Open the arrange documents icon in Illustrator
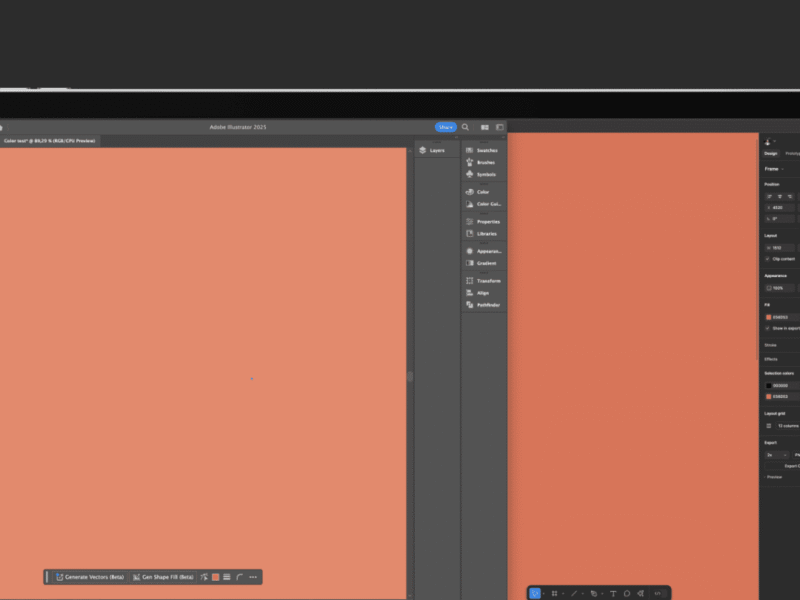This screenshot has width=800, height=600. coord(485,127)
